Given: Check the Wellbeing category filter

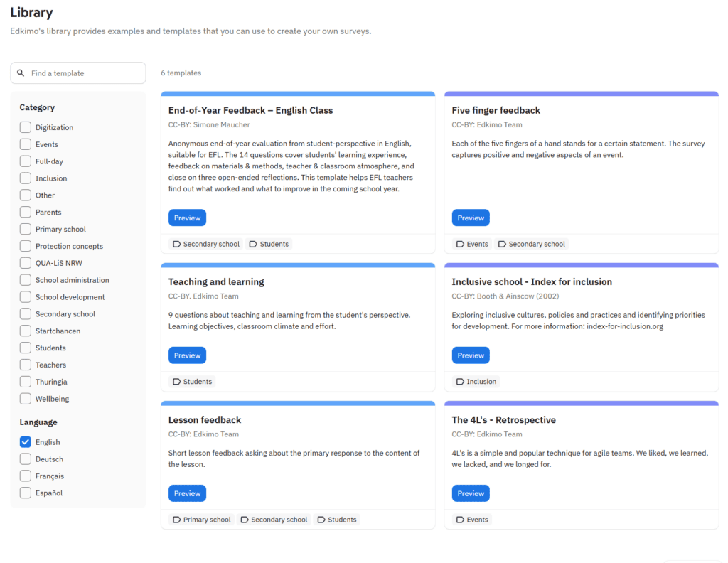Looking at the screenshot, I should [x=26, y=399].
